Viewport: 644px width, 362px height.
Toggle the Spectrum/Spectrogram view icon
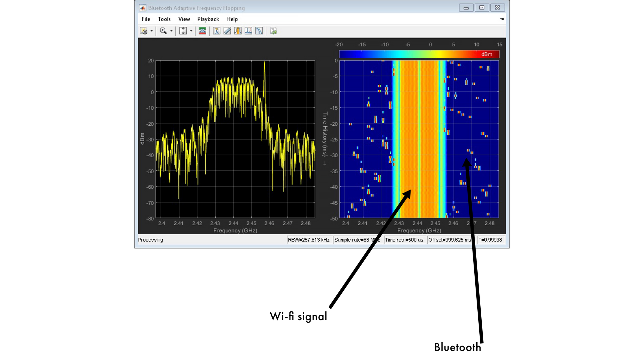pos(202,31)
